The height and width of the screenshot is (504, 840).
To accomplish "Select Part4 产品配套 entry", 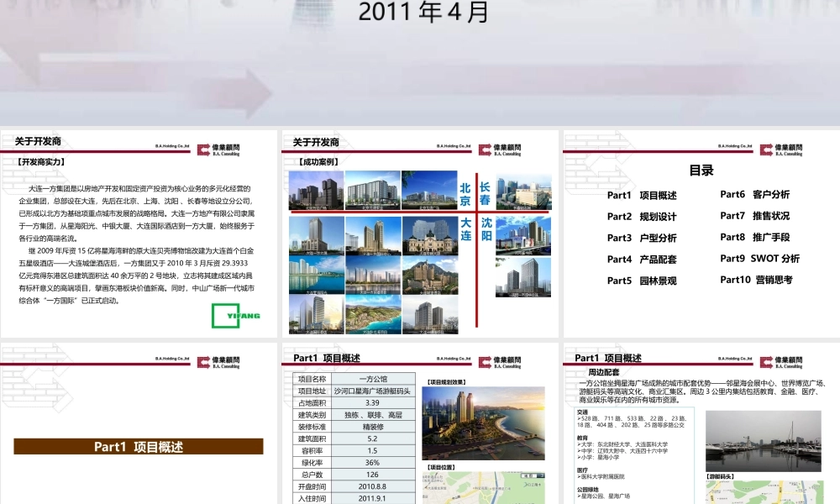I will coord(642,260).
